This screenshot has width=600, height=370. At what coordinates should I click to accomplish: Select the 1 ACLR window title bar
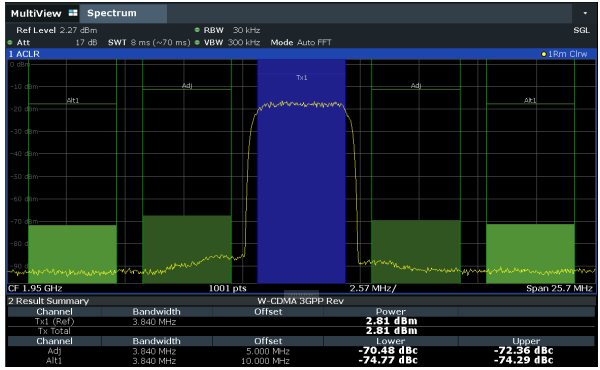[302, 54]
